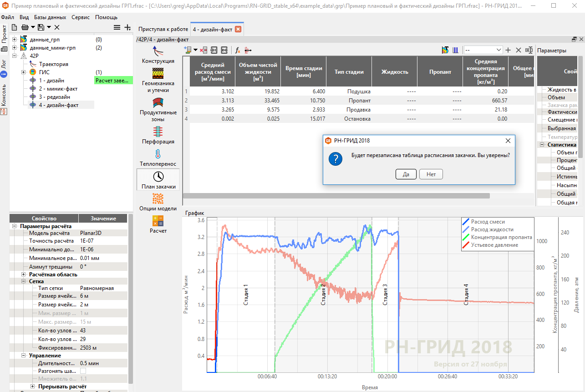This screenshot has height=392, width=585.
Task: Open the template dropdown in table toolbar
Action: point(483,50)
